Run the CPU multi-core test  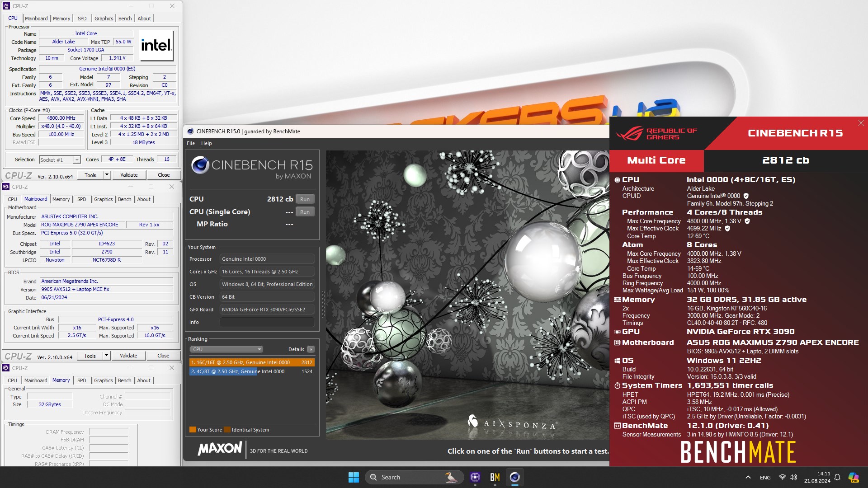coord(305,199)
